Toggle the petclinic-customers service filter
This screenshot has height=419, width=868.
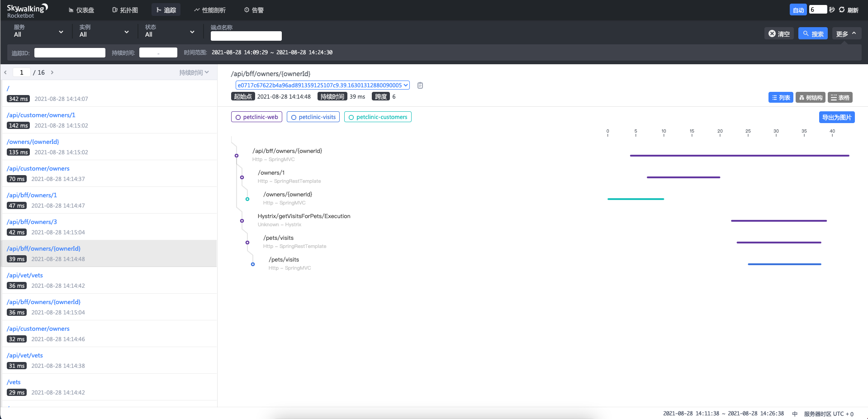(x=378, y=117)
